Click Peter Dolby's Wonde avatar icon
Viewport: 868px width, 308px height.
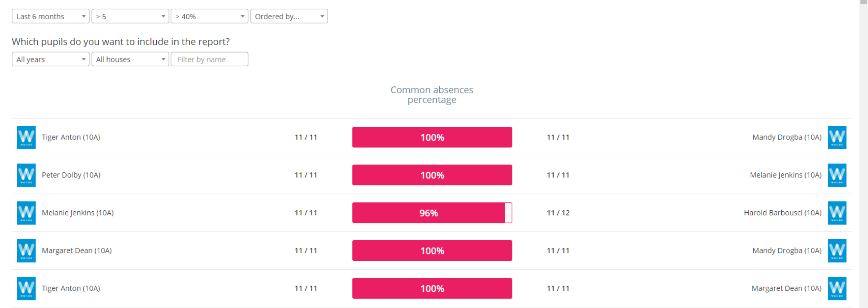coord(27,175)
